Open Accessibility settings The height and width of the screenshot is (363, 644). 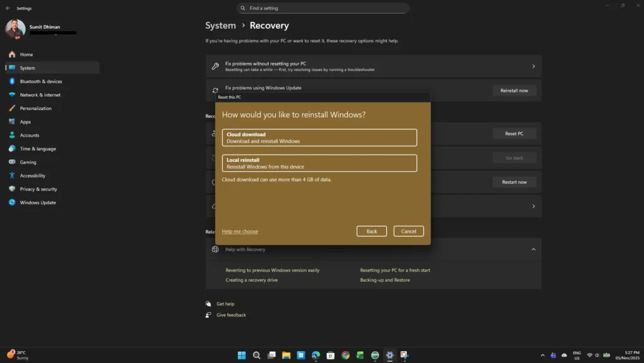click(x=52, y=176)
